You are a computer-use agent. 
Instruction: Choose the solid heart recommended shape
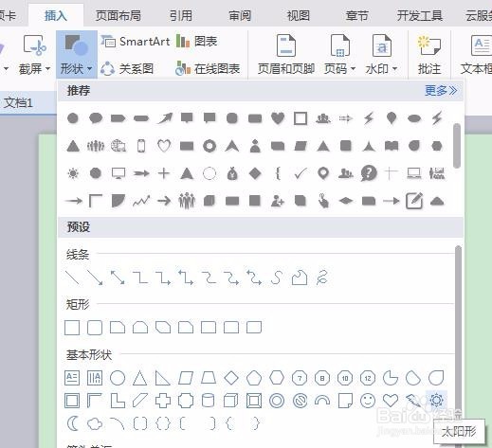(x=278, y=118)
